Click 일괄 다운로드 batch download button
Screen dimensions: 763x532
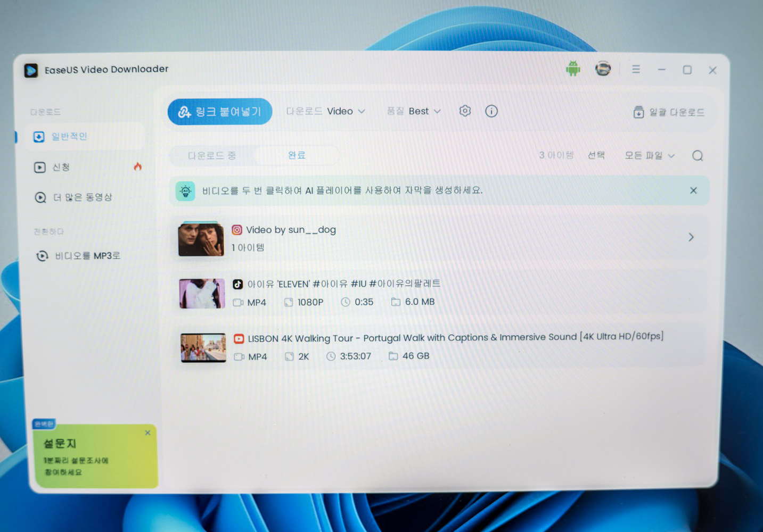click(669, 112)
